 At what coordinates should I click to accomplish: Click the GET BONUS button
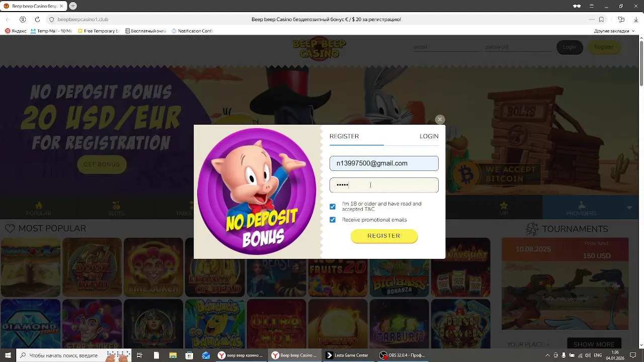tap(102, 164)
